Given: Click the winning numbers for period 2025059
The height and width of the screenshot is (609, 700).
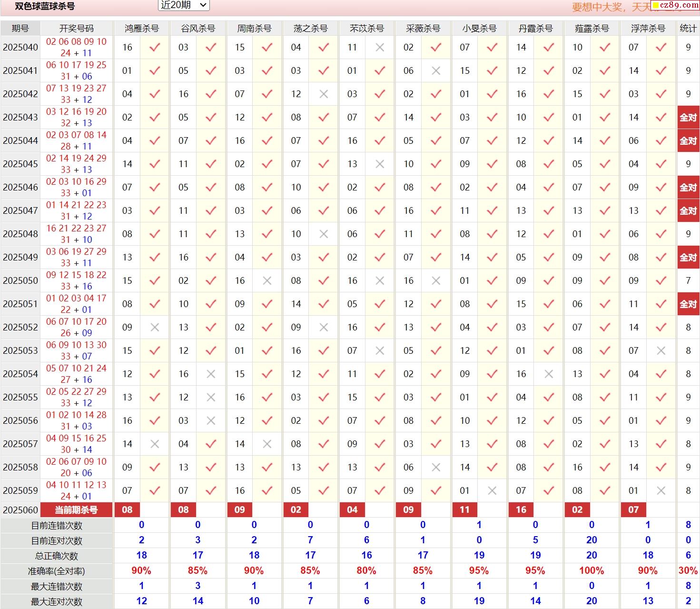Looking at the screenshot, I should [x=76, y=490].
